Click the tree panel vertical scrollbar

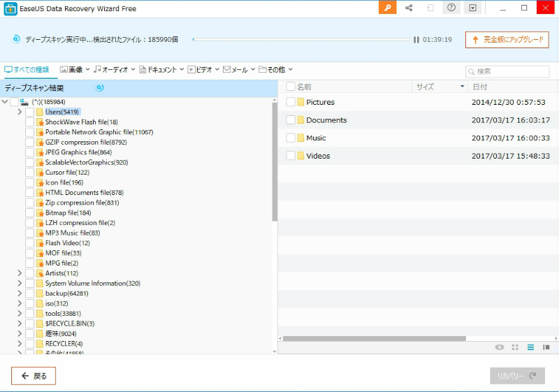pos(275,162)
